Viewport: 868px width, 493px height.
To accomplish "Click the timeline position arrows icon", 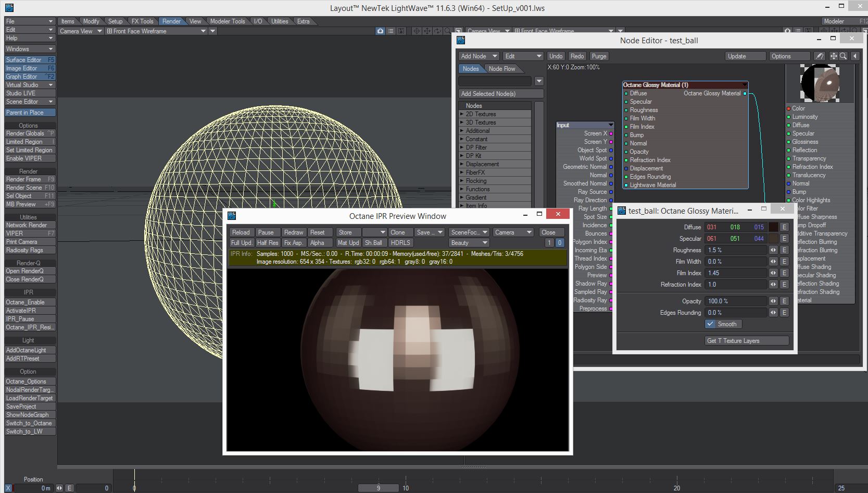I will (x=59, y=488).
